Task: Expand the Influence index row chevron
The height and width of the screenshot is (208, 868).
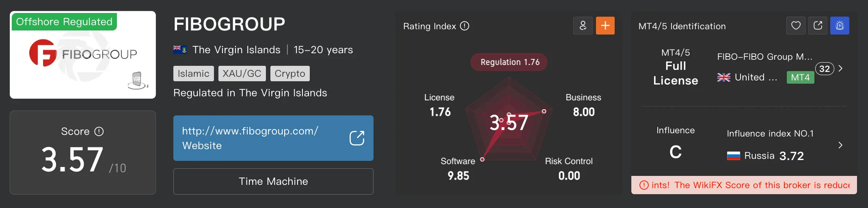Action: [x=840, y=145]
